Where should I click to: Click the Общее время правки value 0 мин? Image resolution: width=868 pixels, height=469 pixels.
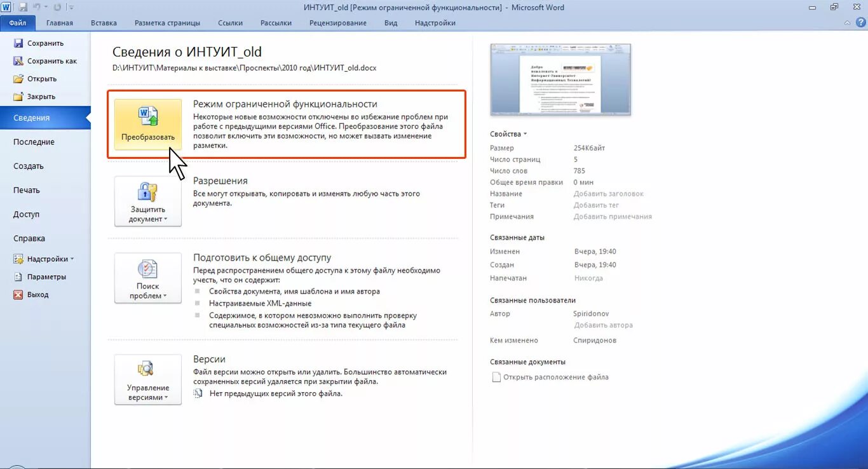pos(583,182)
